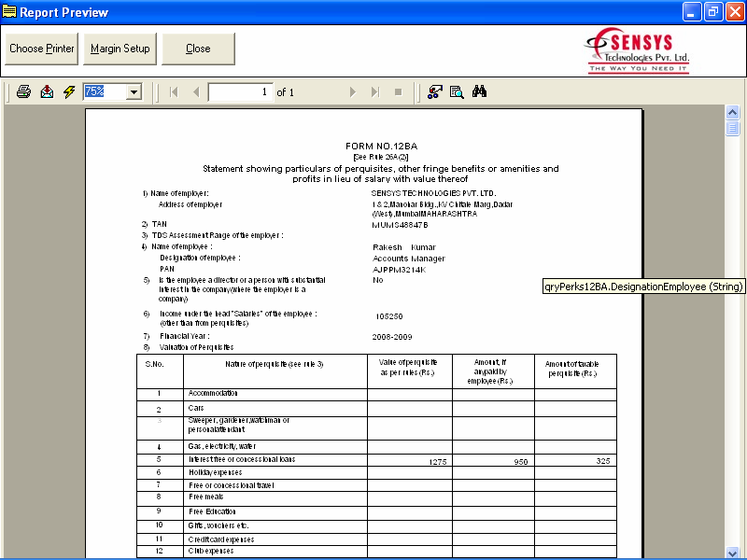747x560 pixels.
Task: Click the Free meals row label
Action: pyautogui.click(x=205, y=497)
